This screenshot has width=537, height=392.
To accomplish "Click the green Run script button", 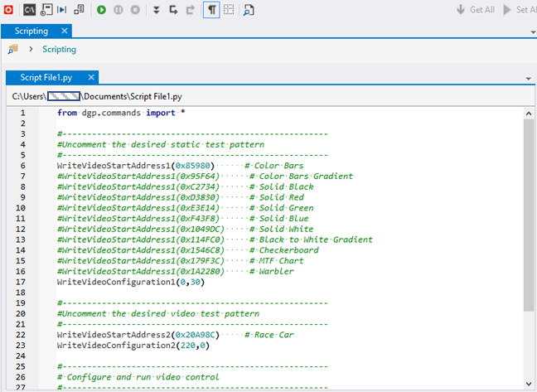I will click(x=101, y=10).
